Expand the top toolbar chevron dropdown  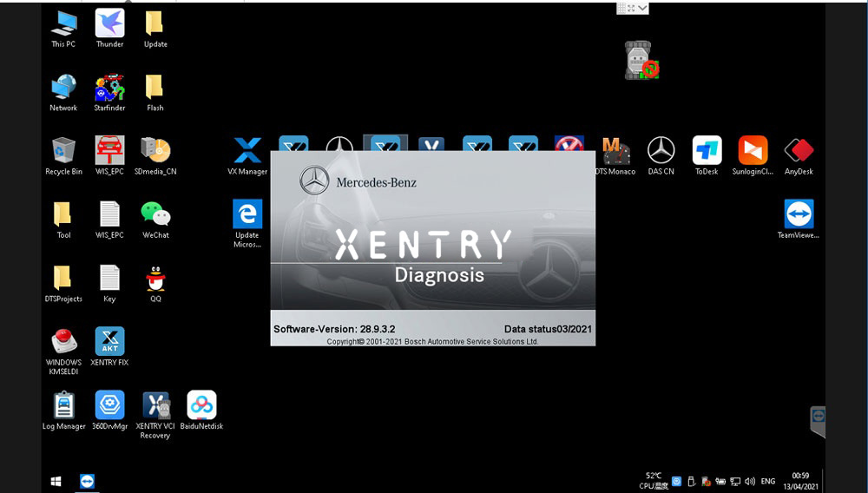pyautogui.click(x=642, y=8)
